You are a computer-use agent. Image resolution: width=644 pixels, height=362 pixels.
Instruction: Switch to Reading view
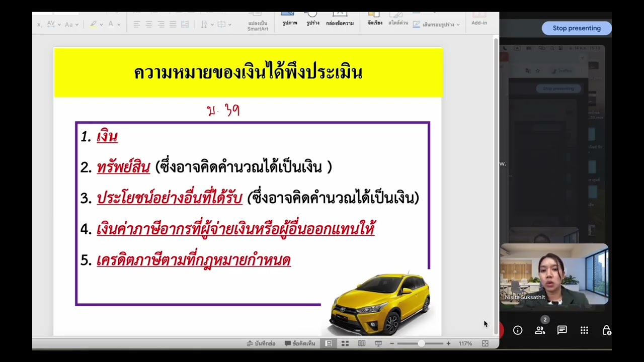tap(362, 343)
